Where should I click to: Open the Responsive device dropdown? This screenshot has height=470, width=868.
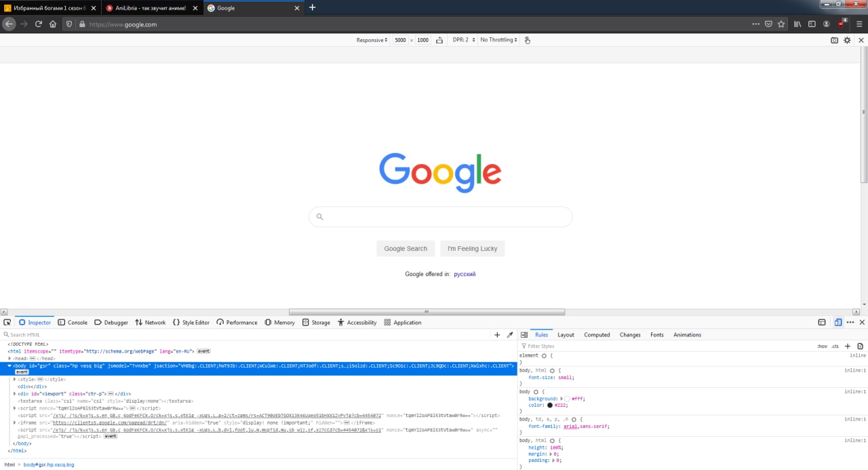[372, 40]
